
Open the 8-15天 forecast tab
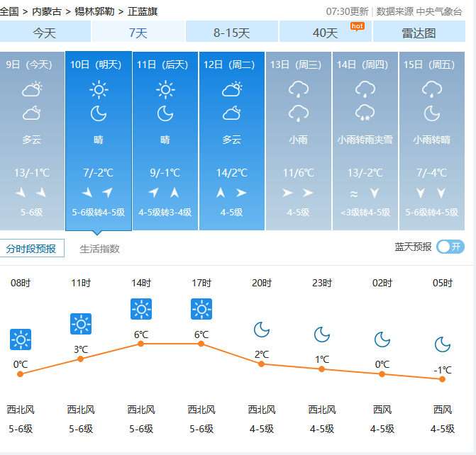pyautogui.click(x=232, y=32)
